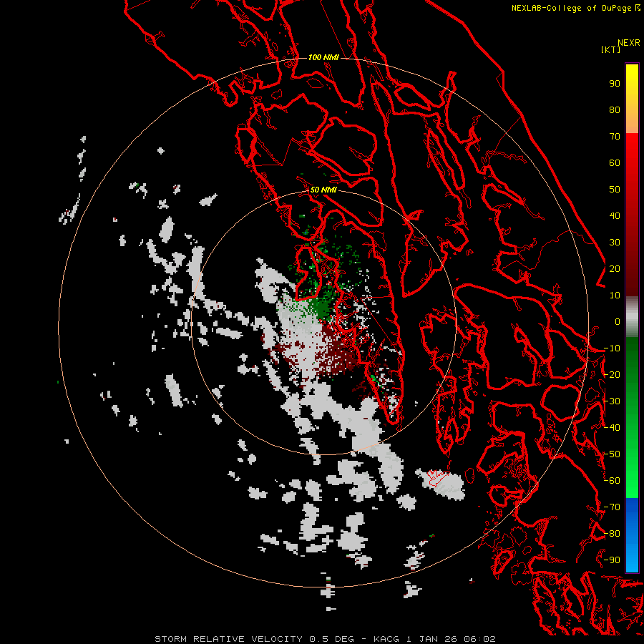Click the KACG radar site identifier
644x644 pixels.
pyautogui.click(x=386, y=639)
